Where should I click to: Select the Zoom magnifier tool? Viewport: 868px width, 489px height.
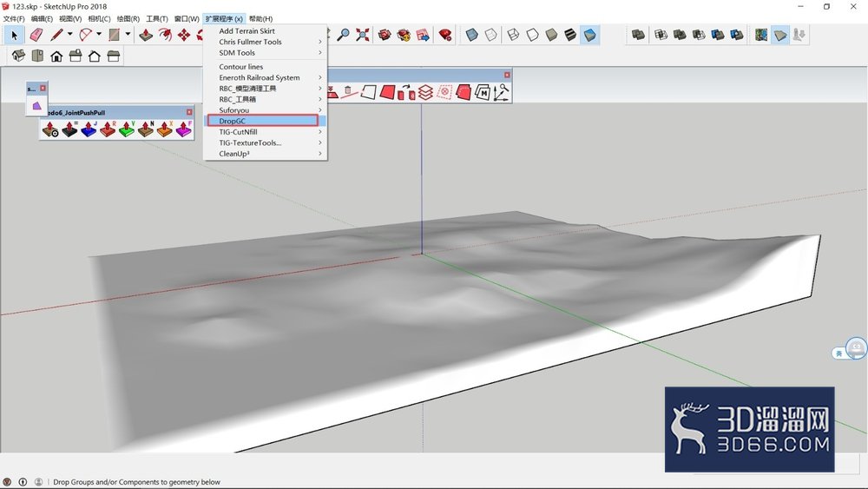coord(343,35)
